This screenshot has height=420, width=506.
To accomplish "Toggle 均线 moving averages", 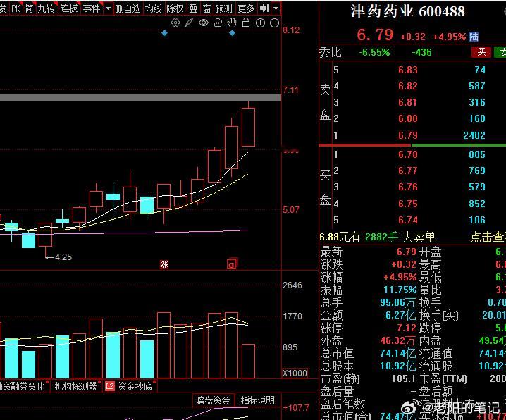I will click(153, 8).
